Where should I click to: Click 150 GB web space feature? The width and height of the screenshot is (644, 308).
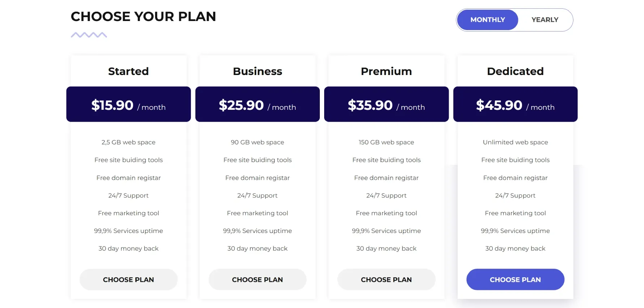tap(386, 142)
